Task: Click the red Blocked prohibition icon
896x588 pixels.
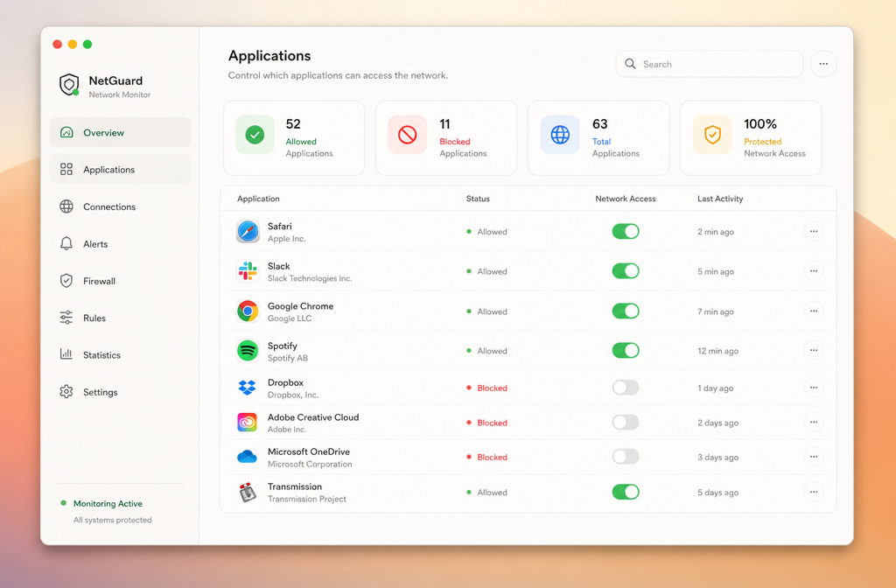Action: [x=408, y=135]
